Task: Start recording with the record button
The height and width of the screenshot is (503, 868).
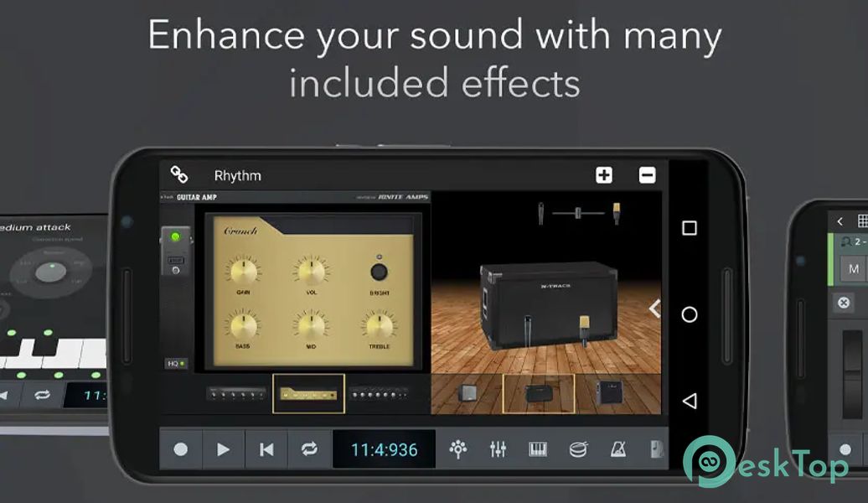Action: pos(180,449)
